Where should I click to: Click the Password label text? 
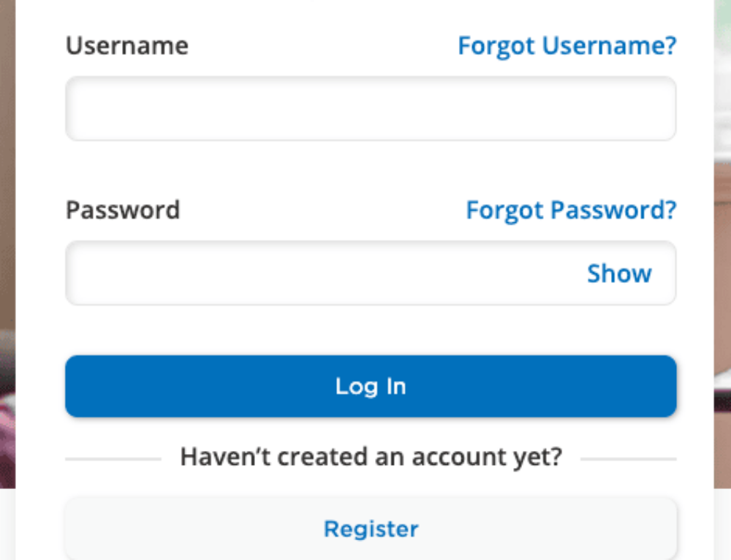(x=123, y=211)
